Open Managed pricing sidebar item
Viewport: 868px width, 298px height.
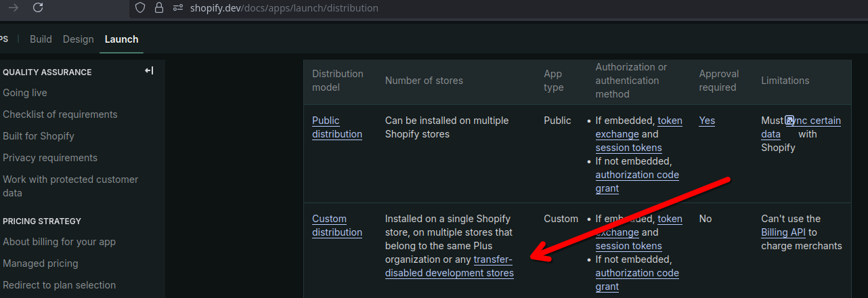41,263
